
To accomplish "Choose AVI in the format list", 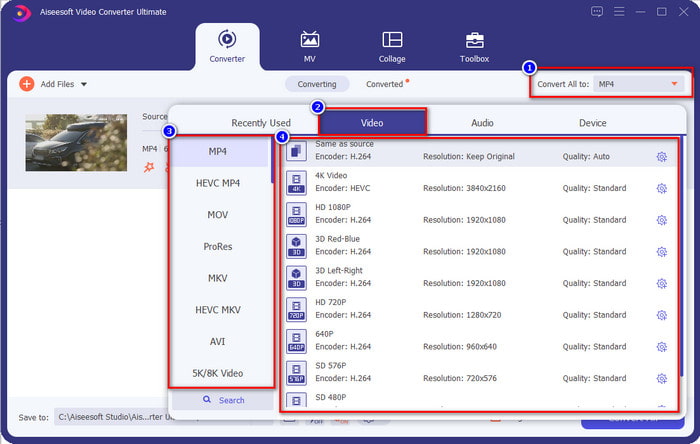I will [218, 341].
